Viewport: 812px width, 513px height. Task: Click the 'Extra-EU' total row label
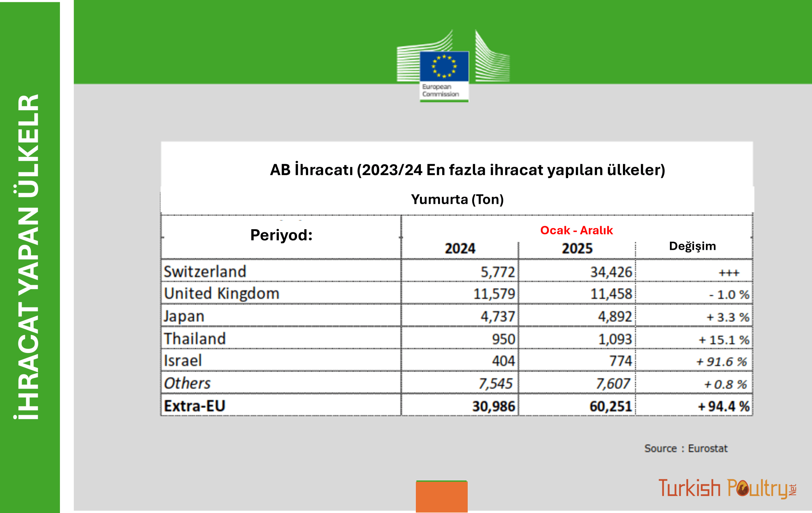(x=194, y=406)
